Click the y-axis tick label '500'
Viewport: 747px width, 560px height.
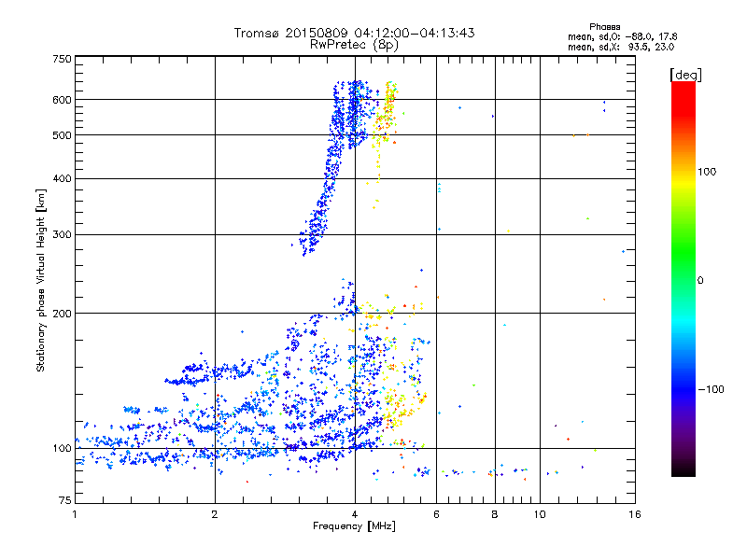tap(63, 135)
